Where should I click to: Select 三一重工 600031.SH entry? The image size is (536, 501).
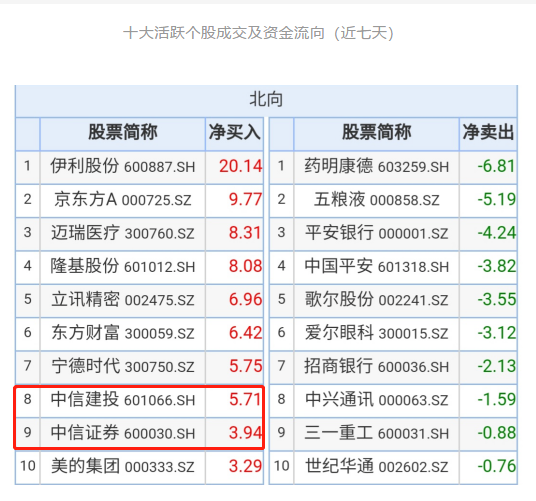pyautogui.click(x=377, y=433)
